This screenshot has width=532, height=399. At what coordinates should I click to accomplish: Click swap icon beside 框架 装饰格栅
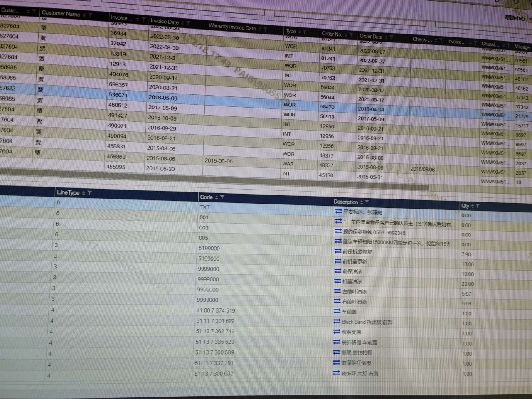click(337, 352)
